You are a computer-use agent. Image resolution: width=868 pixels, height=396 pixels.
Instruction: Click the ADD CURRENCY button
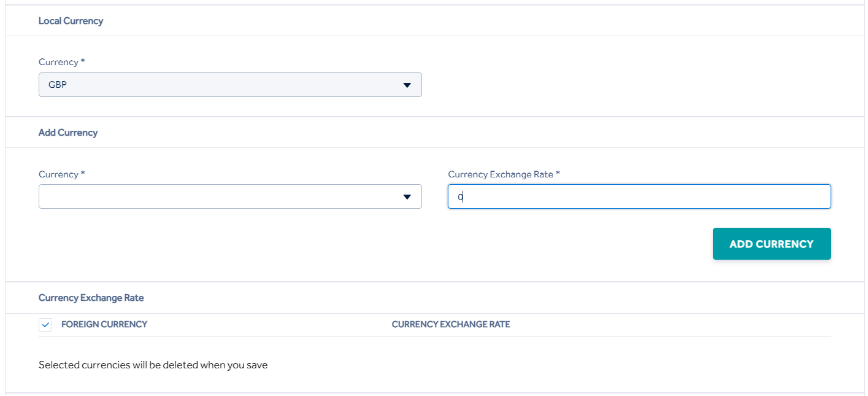[x=772, y=244]
